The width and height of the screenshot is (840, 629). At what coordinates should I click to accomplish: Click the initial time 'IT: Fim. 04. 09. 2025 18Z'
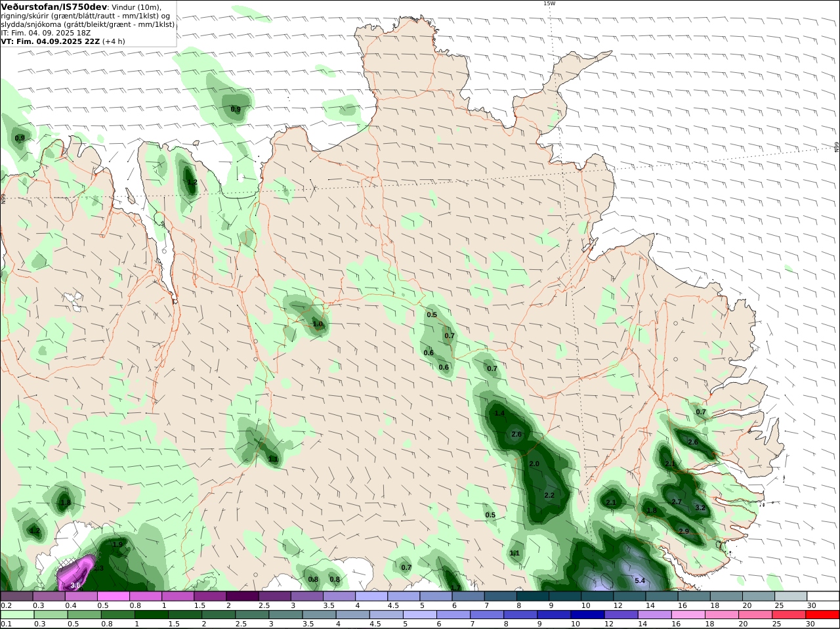pos(45,33)
